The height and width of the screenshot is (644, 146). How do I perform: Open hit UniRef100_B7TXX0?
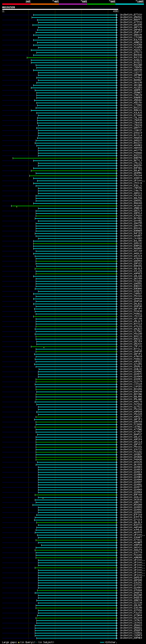pyautogui.click(x=131, y=15)
